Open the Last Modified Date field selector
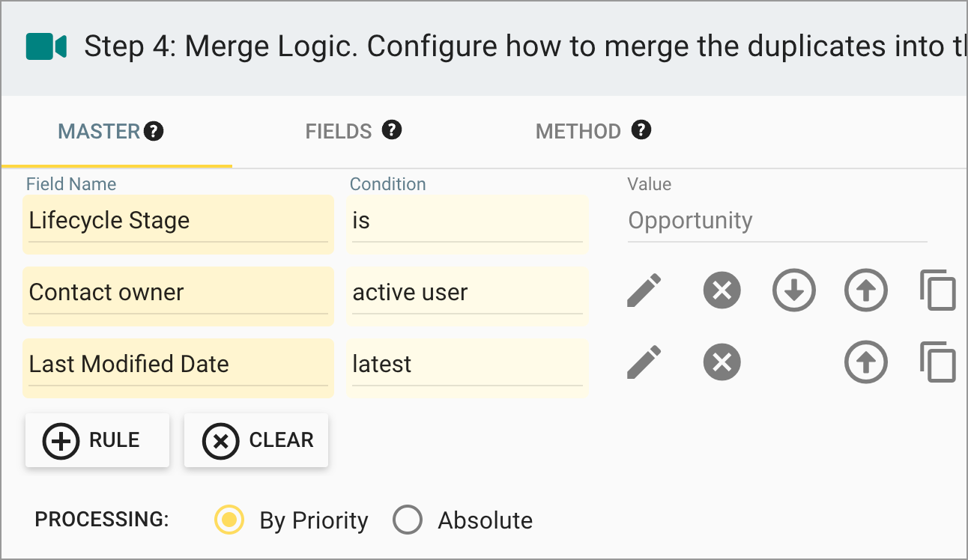 pos(178,368)
